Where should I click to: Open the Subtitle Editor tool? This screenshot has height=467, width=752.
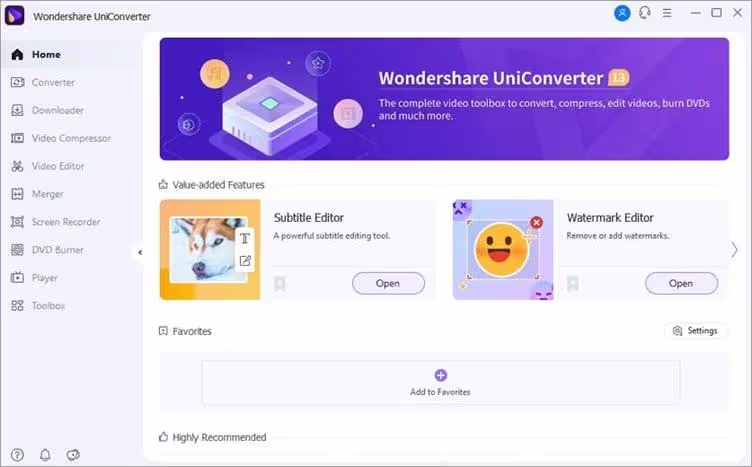(x=388, y=283)
